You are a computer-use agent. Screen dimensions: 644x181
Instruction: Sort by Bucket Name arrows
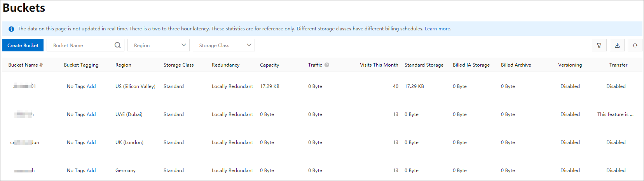pos(41,65)
